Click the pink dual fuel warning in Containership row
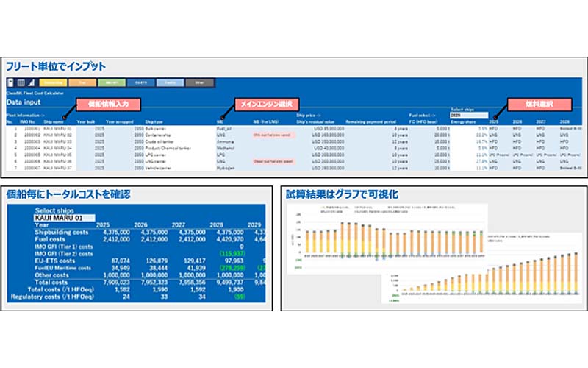 click(x=273, y=135)
